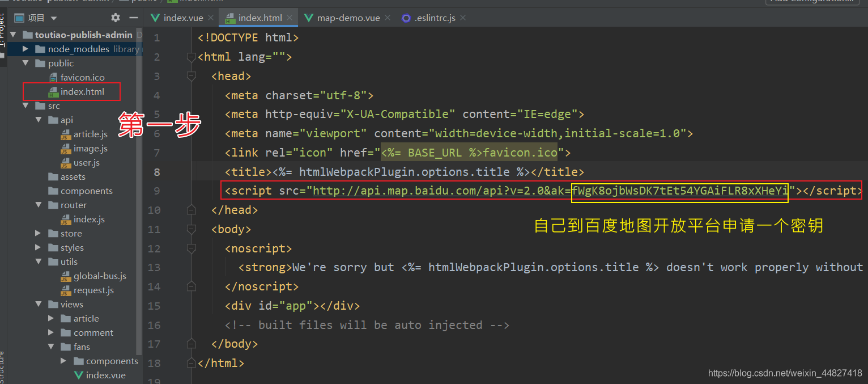Click the ESLint icon on .eslintrc.js tab

(x=406, y=18)
